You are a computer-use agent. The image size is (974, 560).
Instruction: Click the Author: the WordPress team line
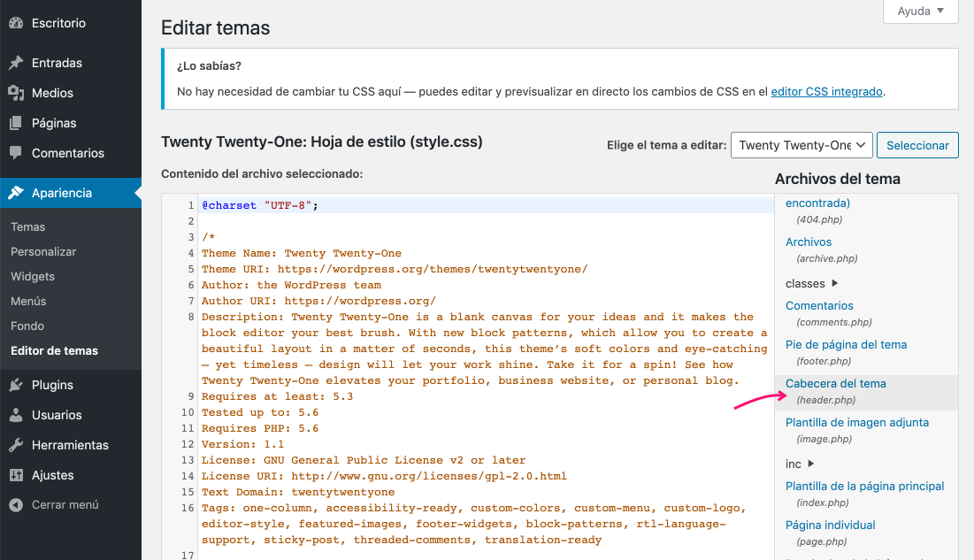tap(291, 285)
